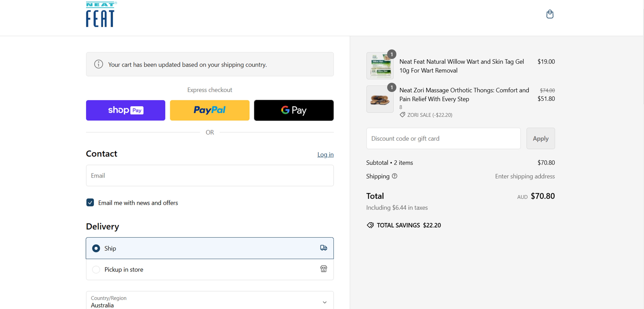Viewport: 644px width, 309px height.
Task: Click the Willow Wart Gel product thumbnail
Action: pos(380,66)
